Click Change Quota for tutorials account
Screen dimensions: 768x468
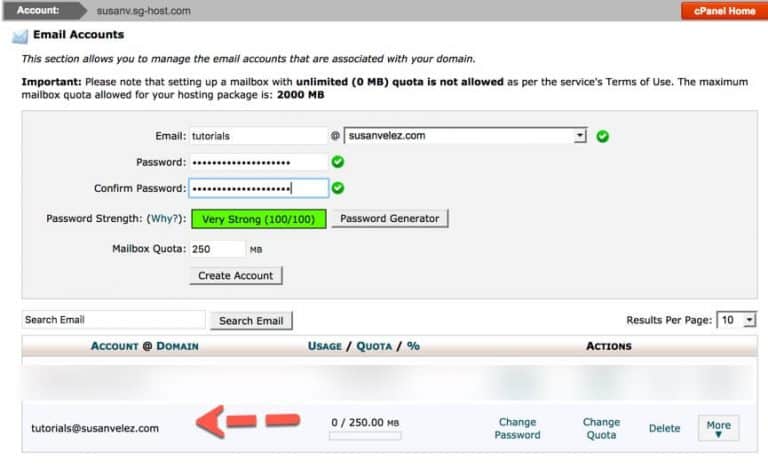601,428
